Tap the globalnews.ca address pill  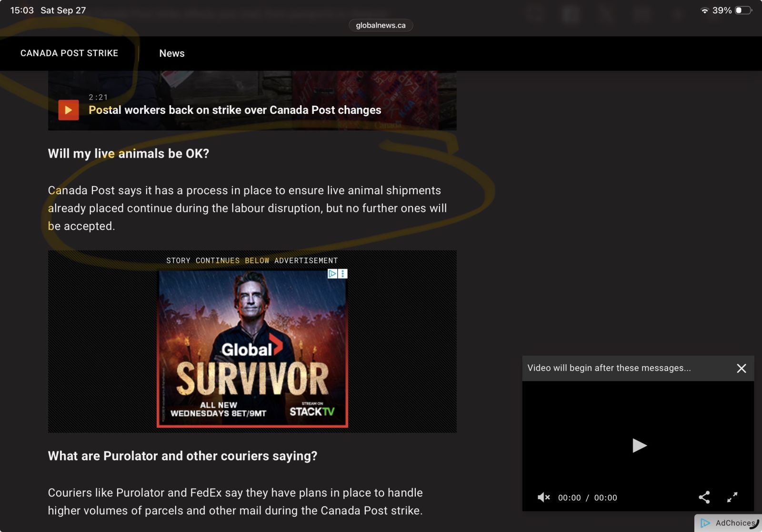381,25
